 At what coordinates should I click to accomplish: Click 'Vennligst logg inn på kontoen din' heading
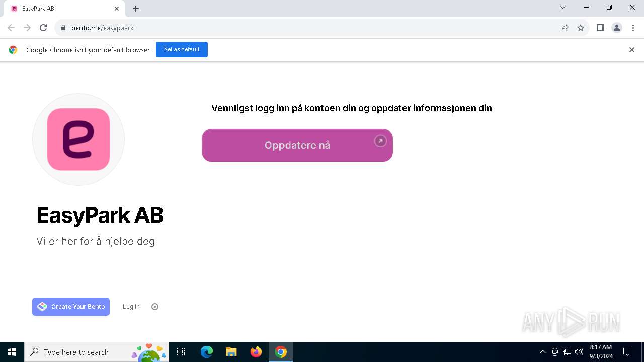[352, 108]
